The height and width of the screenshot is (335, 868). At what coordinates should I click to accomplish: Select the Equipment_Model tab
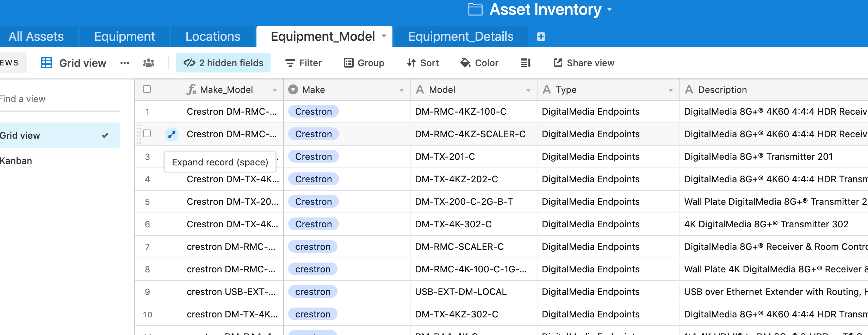coord(323,37)
